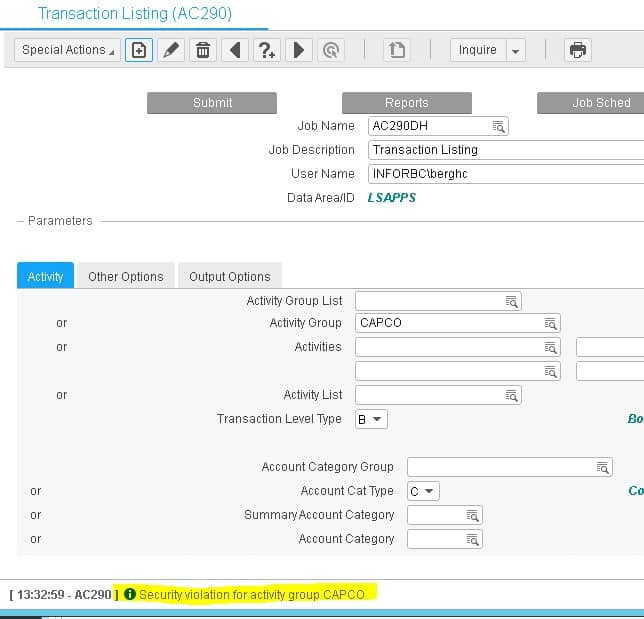This screenshot has width=644, height=619.
Task: Click the Reports button
Action: point(407,103)
